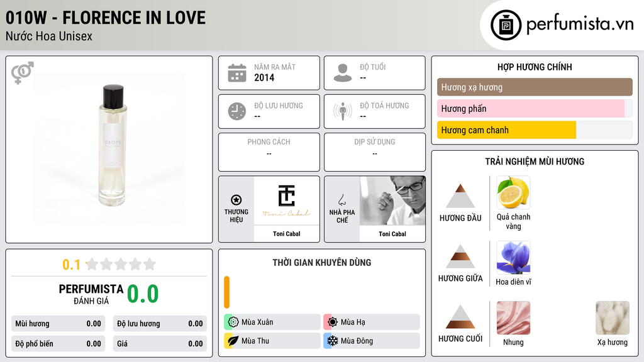Click the star badge icon above Thương hiệu
This screenshot has height=362, width=644.
(x=236, y=200)
